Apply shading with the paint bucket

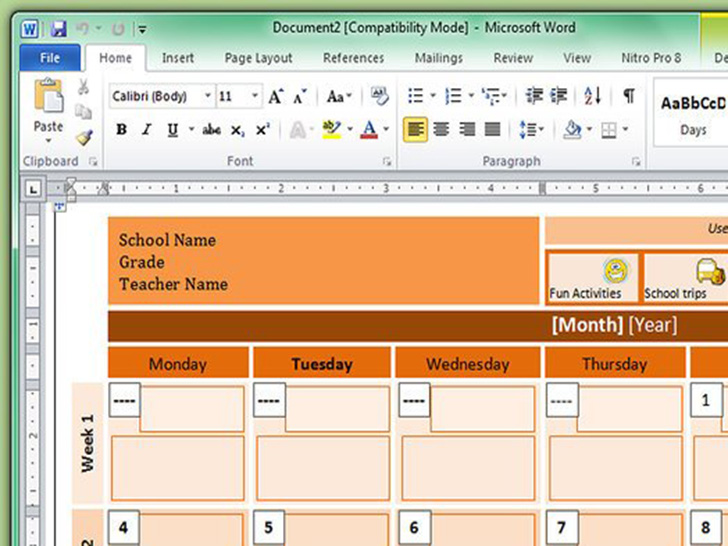(572, 130)
